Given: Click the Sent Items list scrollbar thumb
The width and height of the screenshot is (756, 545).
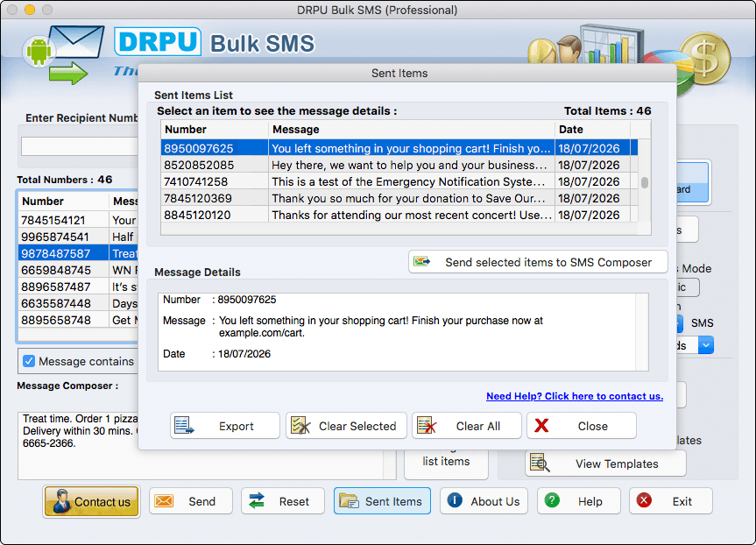Looking at the screenshot, I should point(645,182).
